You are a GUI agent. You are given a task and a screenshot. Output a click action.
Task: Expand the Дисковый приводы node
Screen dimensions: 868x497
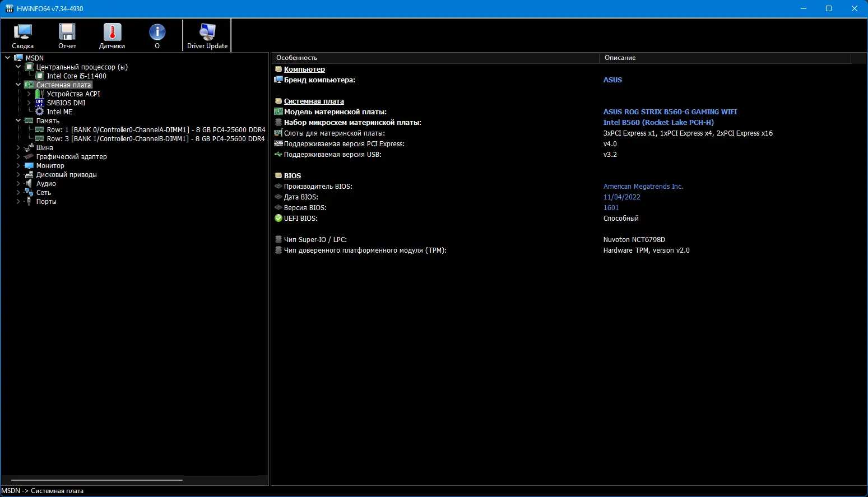tap(18, 174)
